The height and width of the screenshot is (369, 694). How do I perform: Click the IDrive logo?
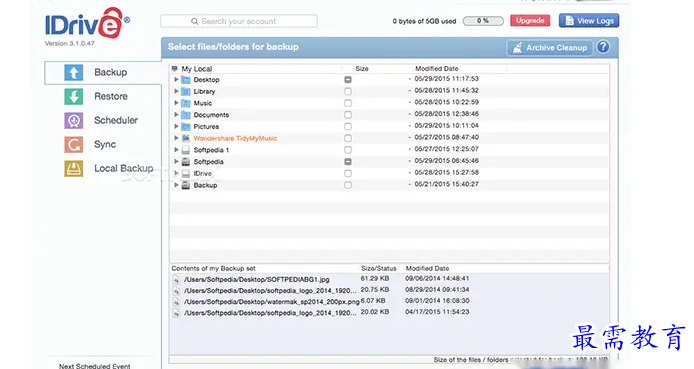tap(87, 24)
